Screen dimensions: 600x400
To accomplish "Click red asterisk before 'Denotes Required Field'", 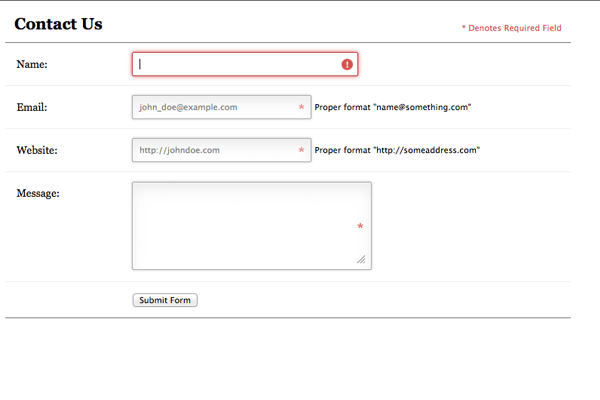I will [x=464, y=29].
